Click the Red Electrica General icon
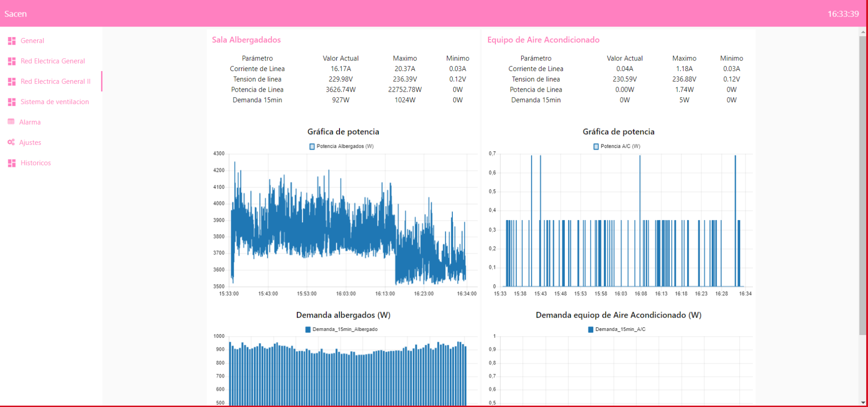Screen dimensions: 868x407 pos(12,61)
